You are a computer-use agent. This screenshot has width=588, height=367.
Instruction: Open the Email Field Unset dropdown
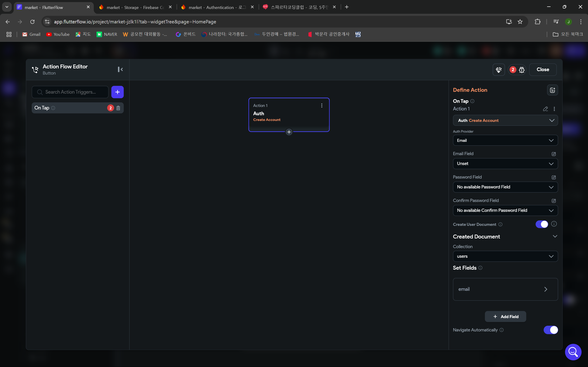tap(505, 164)
